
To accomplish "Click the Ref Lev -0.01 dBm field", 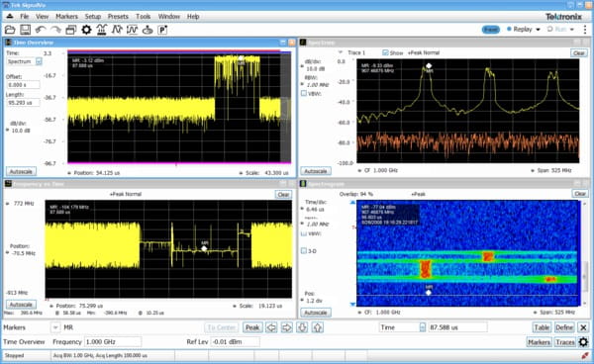I will click(235, 341).
